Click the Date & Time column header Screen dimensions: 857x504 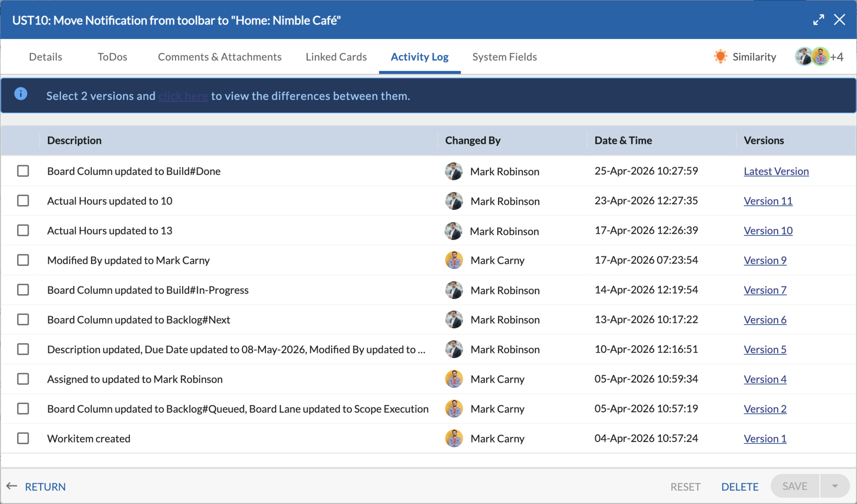click(x=623, y=140)
